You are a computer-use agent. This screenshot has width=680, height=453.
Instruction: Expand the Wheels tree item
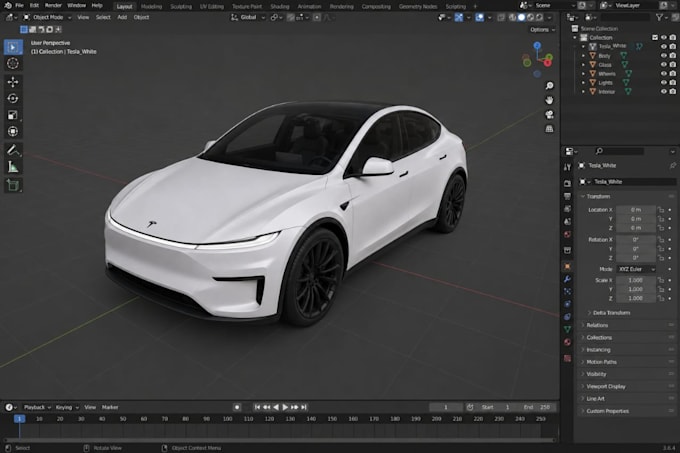coord(583,74)
